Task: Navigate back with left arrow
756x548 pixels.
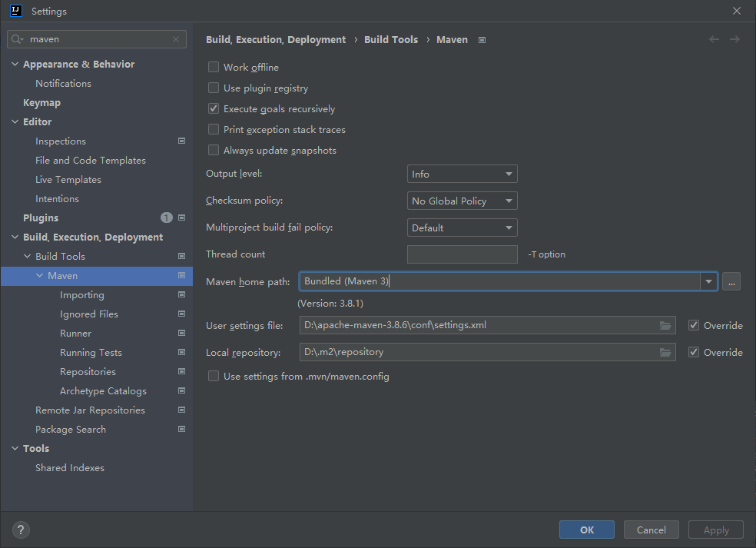Action: (x=714, y=39)
